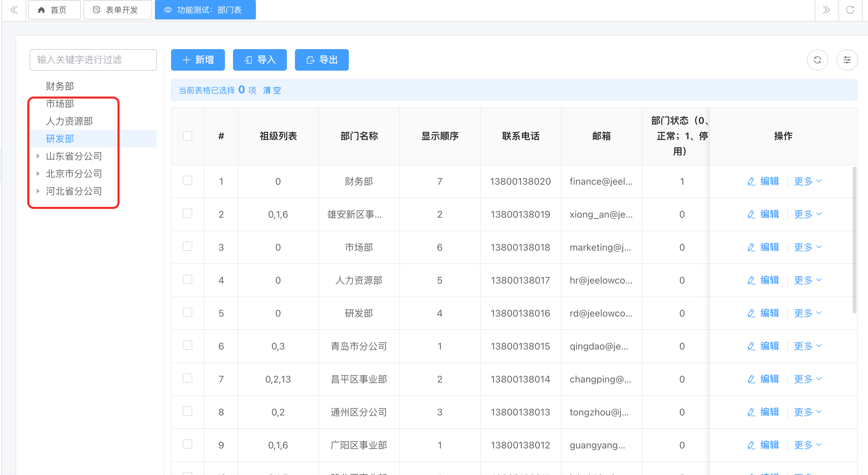This screenshot has width=868, height=475.
Task: Click the 导入 import button
Action: click(260, 60)
